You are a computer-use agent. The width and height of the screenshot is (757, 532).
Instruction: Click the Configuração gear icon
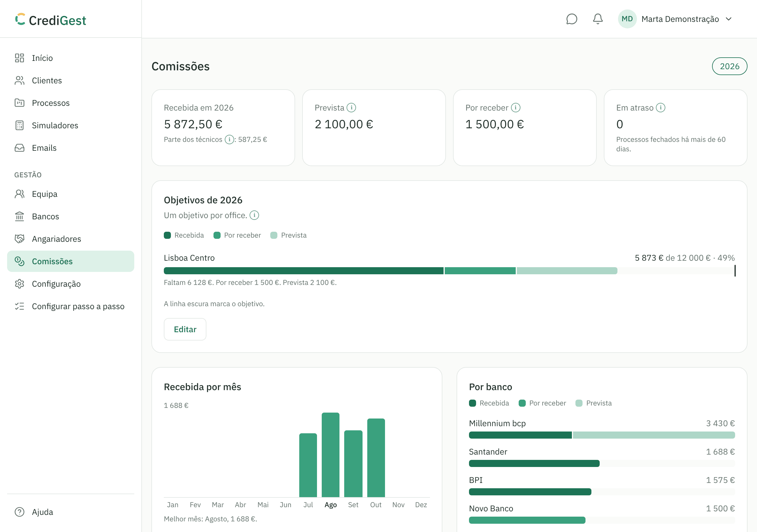20,283
